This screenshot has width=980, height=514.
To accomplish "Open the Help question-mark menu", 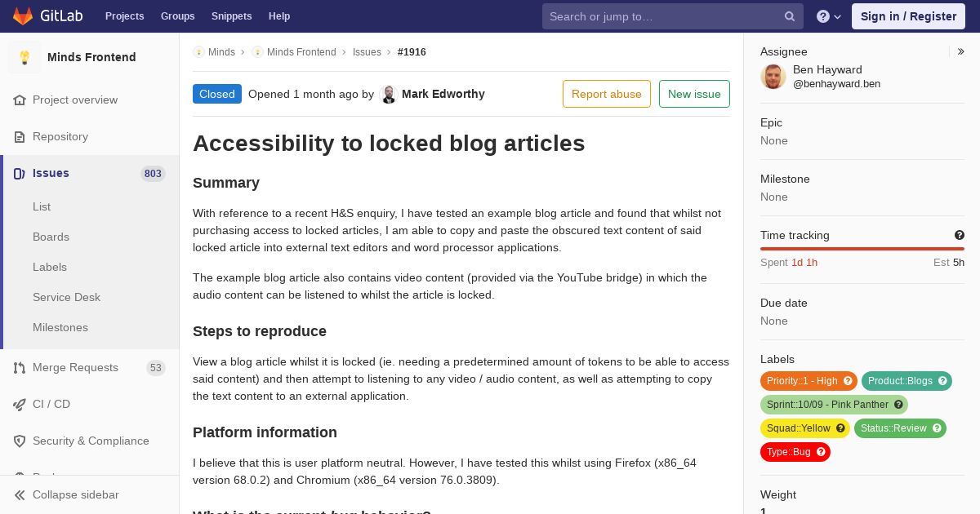I will 829,16.
